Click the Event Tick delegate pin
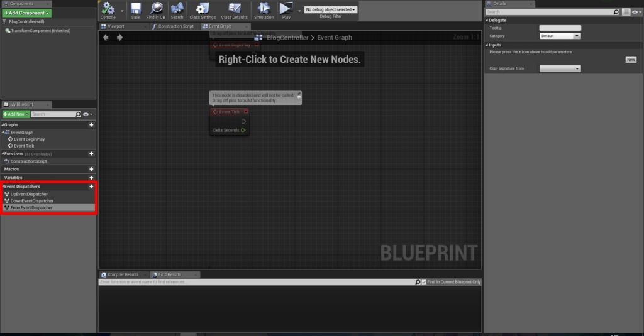Viewport: 644px width, 336px height. point(246,112)
